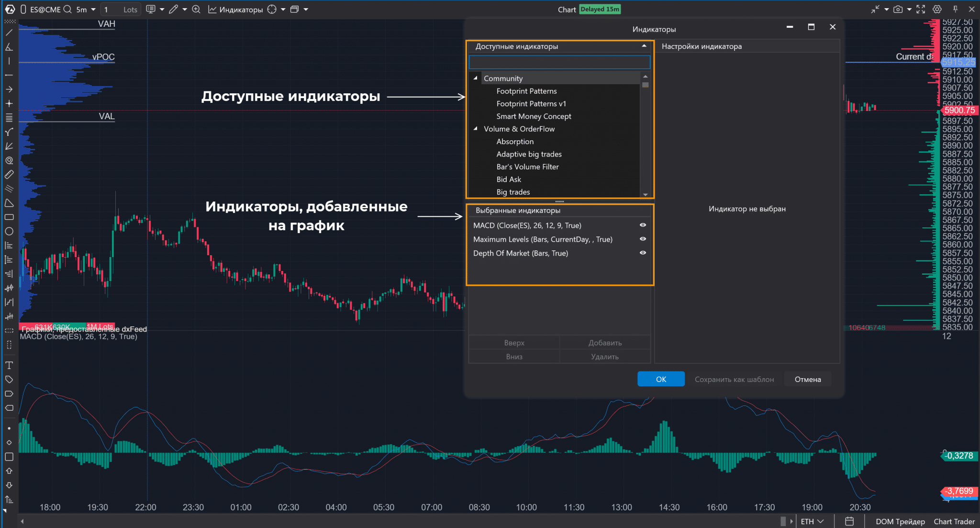Toggle Depth Of Market indicator visibility
Screen dimensions: 980x528
click(x=643, y=253)
